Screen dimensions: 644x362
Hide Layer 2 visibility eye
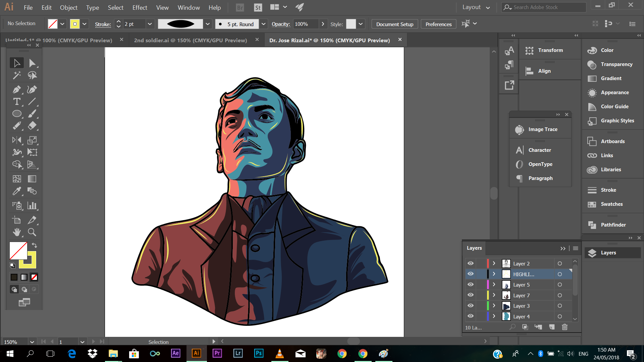[471, 263]
